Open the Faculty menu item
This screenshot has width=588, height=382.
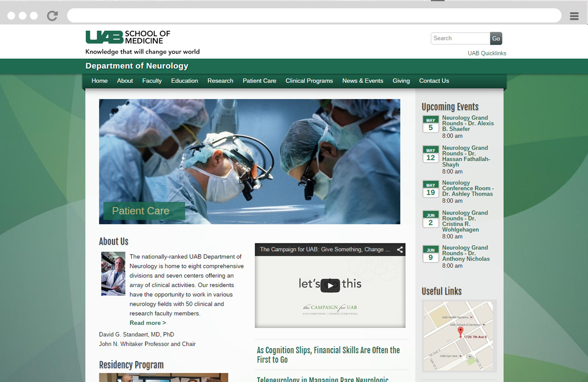tap(152, 81)
